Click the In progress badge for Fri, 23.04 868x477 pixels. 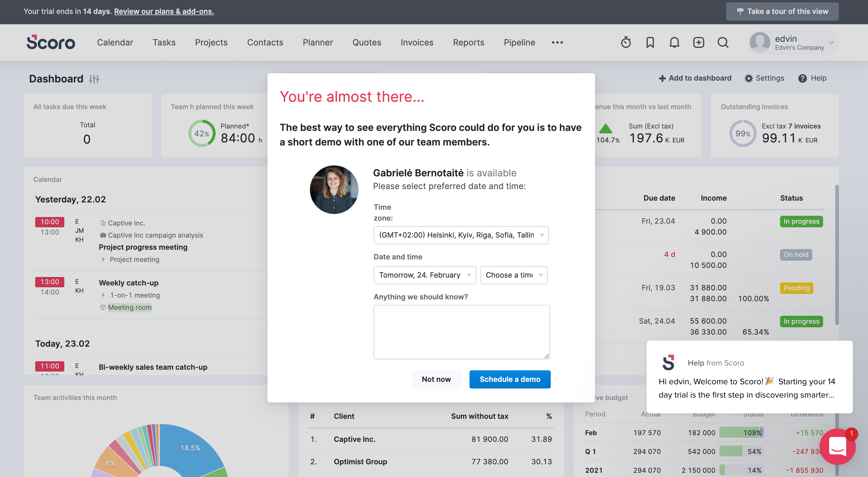coord(801,221)
